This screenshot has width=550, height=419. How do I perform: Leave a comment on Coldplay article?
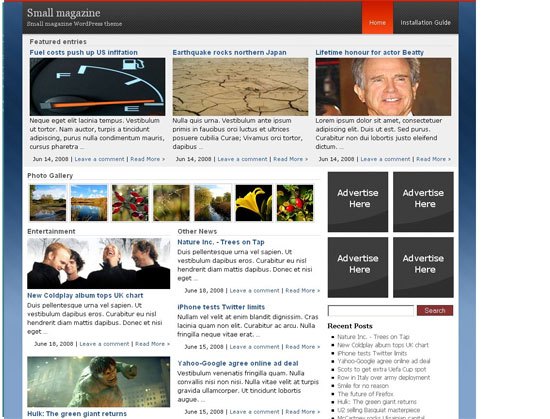(x=105, y=344)
